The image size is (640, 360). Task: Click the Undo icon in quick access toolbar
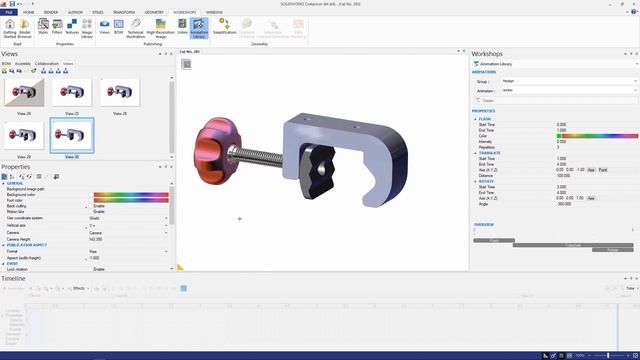20,4
